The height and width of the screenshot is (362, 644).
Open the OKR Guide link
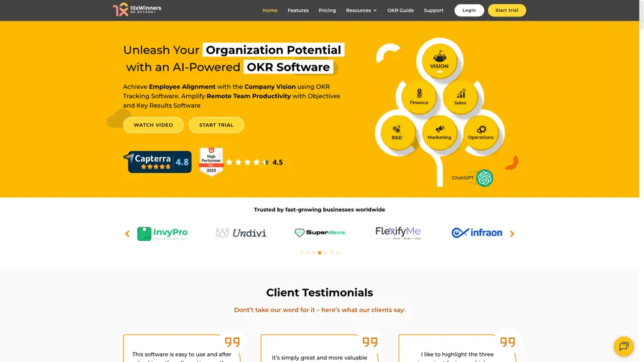click(400, 10)
